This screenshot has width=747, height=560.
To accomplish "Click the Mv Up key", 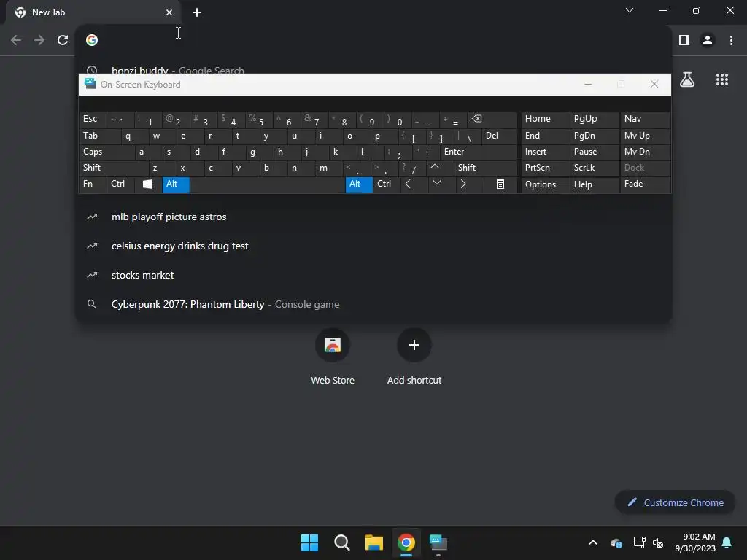I will (645, 136).
